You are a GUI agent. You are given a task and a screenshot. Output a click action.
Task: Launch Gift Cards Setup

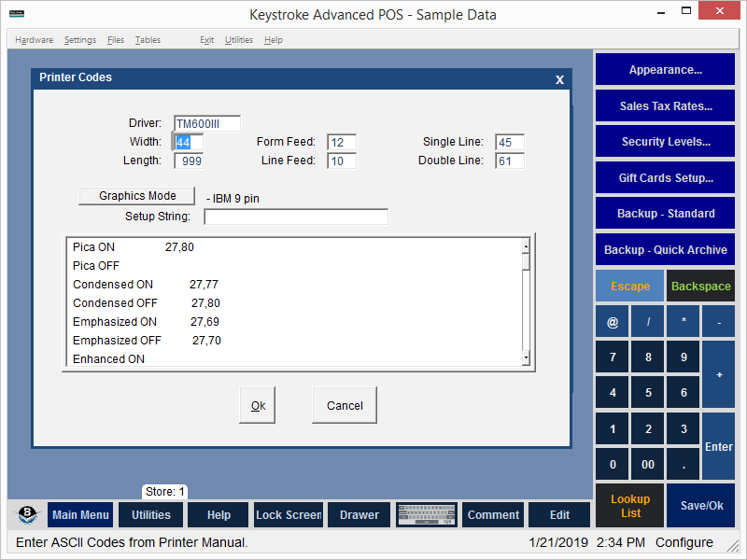pyautogui.click(x=665, y=177)
